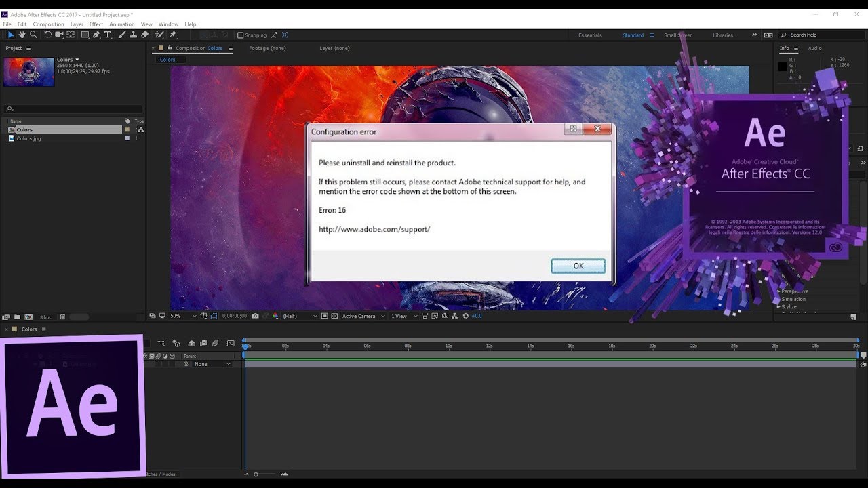
Task: Select the Selection arrow tool
Action: 11,35
